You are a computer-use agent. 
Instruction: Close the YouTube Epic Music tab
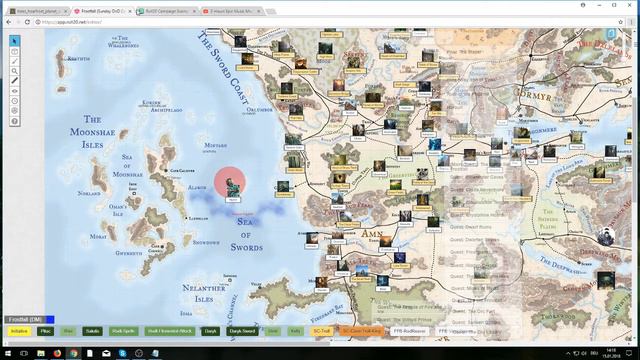pos(258,11)
